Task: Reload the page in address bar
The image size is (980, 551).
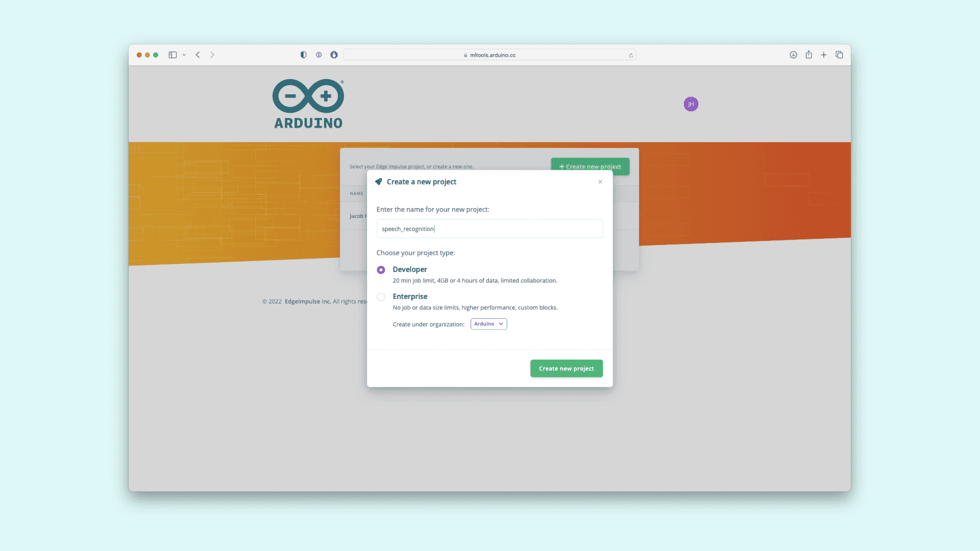Action: [631, 55]
